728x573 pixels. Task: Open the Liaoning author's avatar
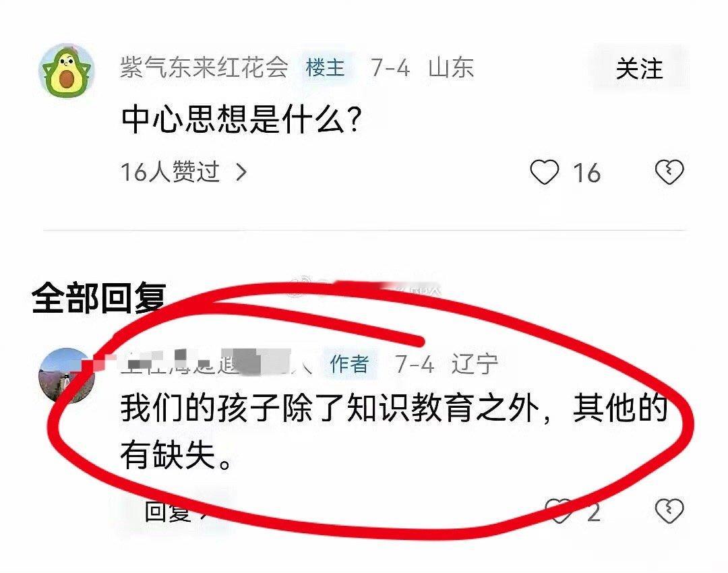click(x=67, y=375)
